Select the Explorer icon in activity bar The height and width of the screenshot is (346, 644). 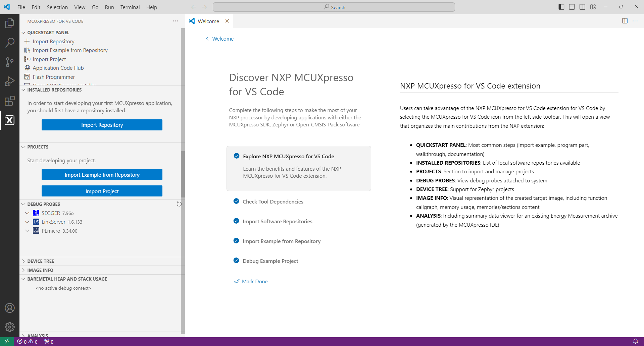(10, 23)
